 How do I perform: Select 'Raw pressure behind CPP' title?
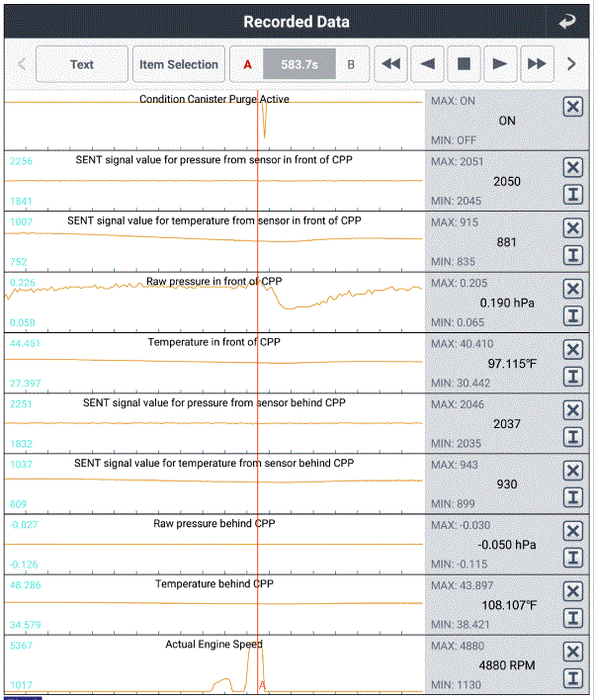coord(214,523)
